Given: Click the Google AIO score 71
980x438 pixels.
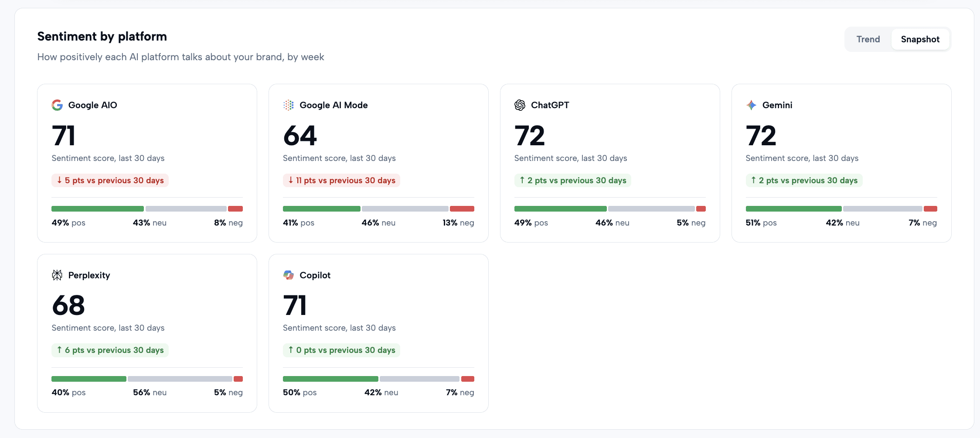Looking at the screenshot, I should click(x=64, y=136).
